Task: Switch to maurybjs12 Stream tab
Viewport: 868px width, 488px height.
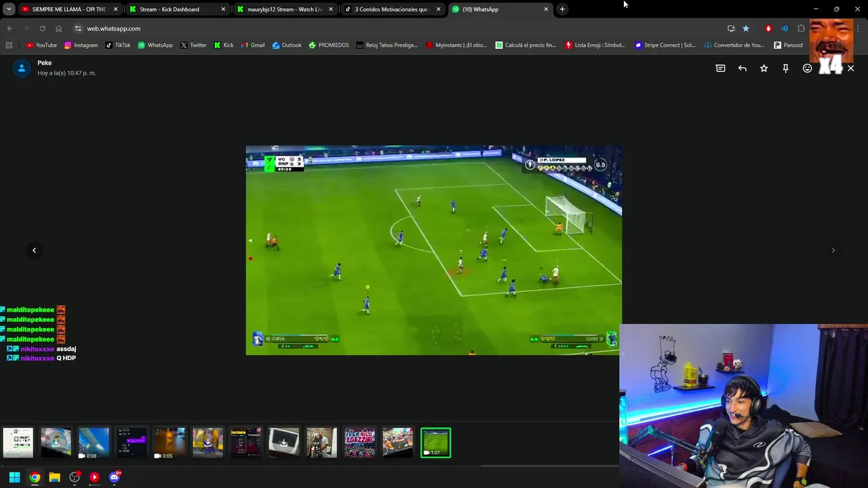Action: [285, 9]
